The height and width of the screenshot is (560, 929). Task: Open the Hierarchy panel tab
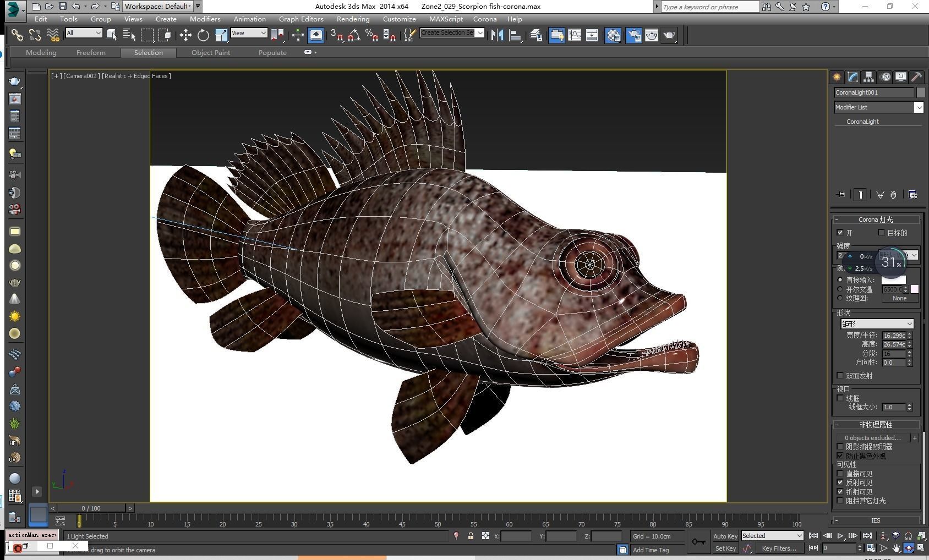click(868, 77)
